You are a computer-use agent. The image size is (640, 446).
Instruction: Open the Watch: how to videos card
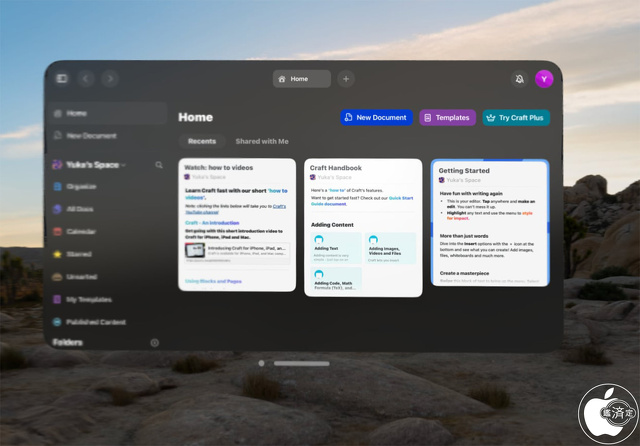tap(237, 225)
